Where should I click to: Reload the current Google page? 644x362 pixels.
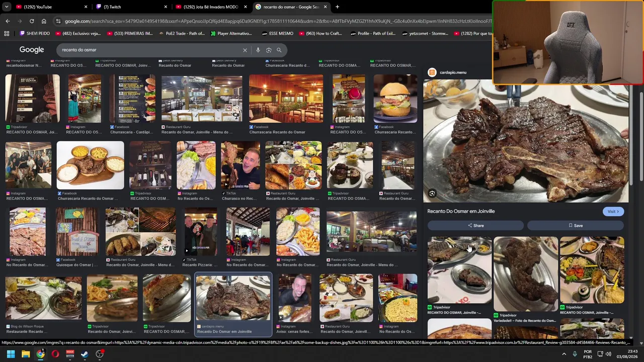[x=32, y=21]
